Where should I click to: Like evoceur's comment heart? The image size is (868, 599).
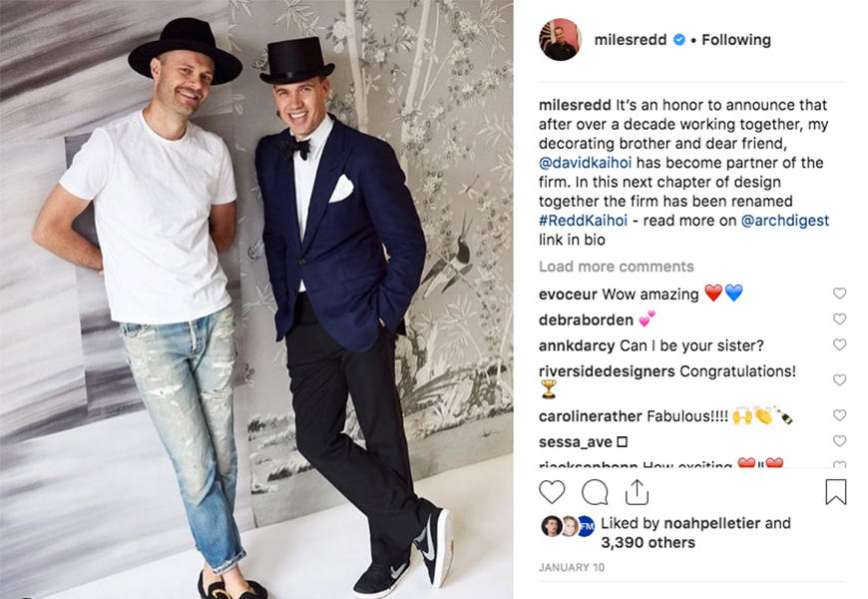point(840,294)
